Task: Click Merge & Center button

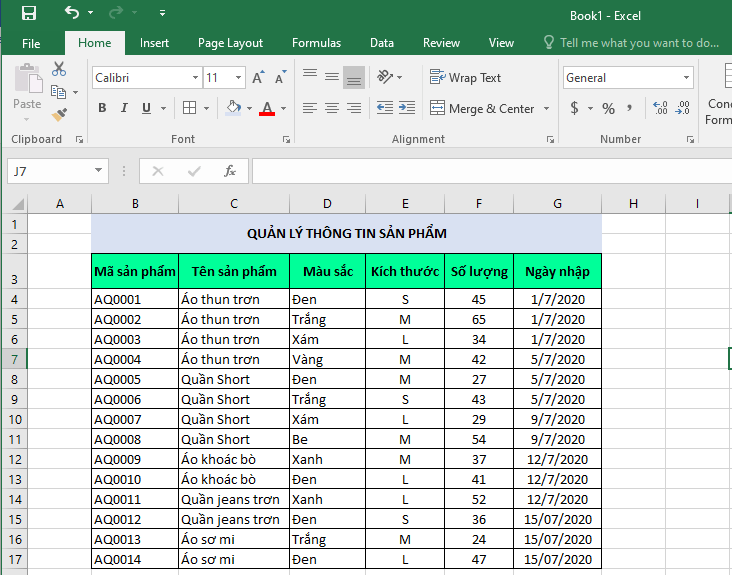Action: (482, 108)
